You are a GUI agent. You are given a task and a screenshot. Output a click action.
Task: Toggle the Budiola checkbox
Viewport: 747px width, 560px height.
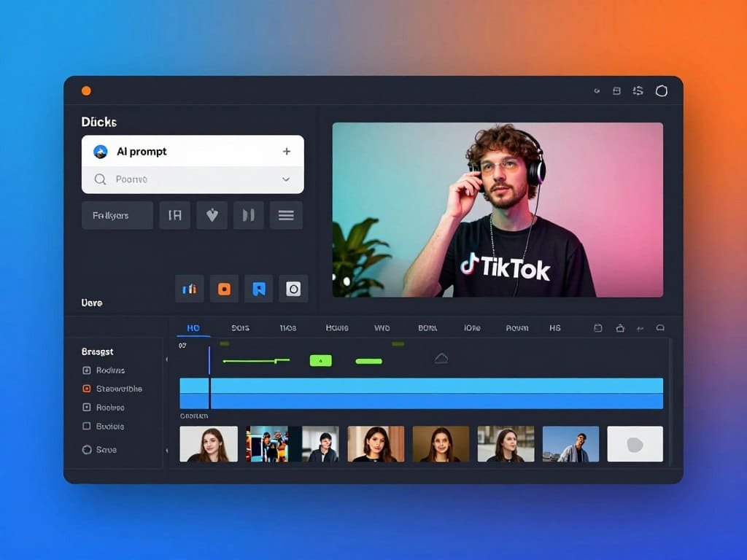[x=87, y=426]
